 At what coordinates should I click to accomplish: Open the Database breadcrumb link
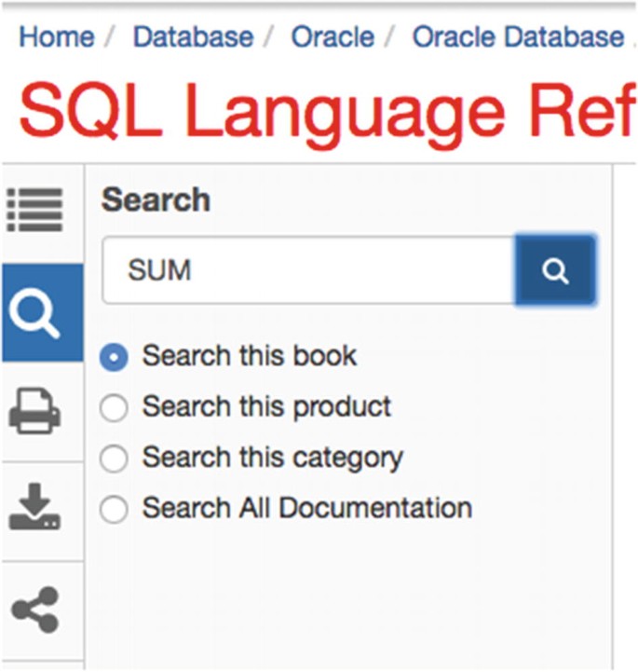[193, 37]
